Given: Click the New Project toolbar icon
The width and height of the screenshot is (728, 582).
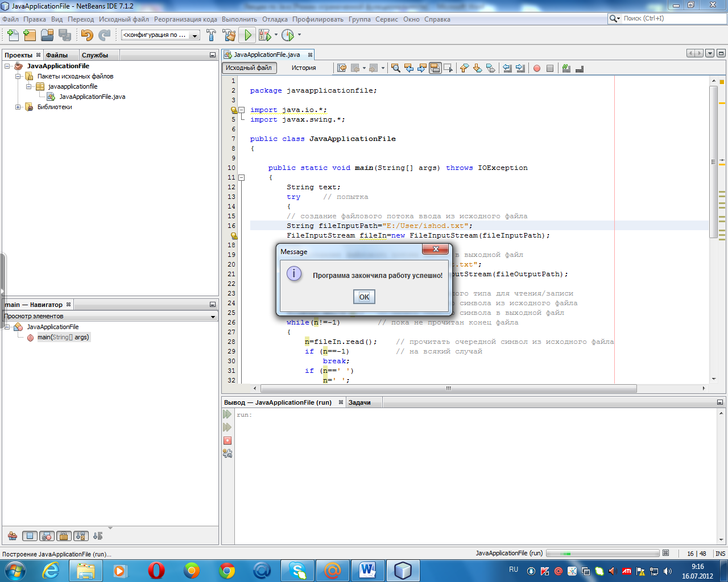Looking at the screenshot, I should 30,35.
